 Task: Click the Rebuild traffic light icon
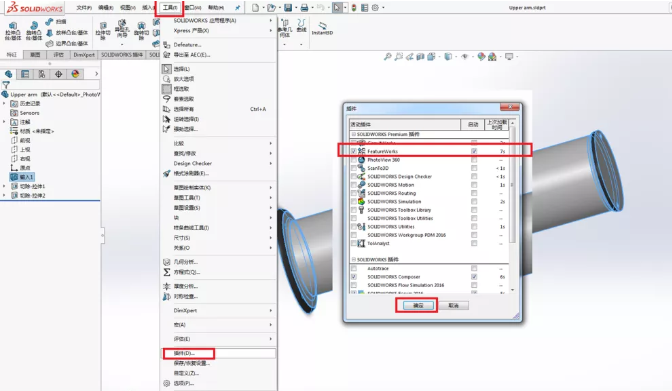(354, 8)
